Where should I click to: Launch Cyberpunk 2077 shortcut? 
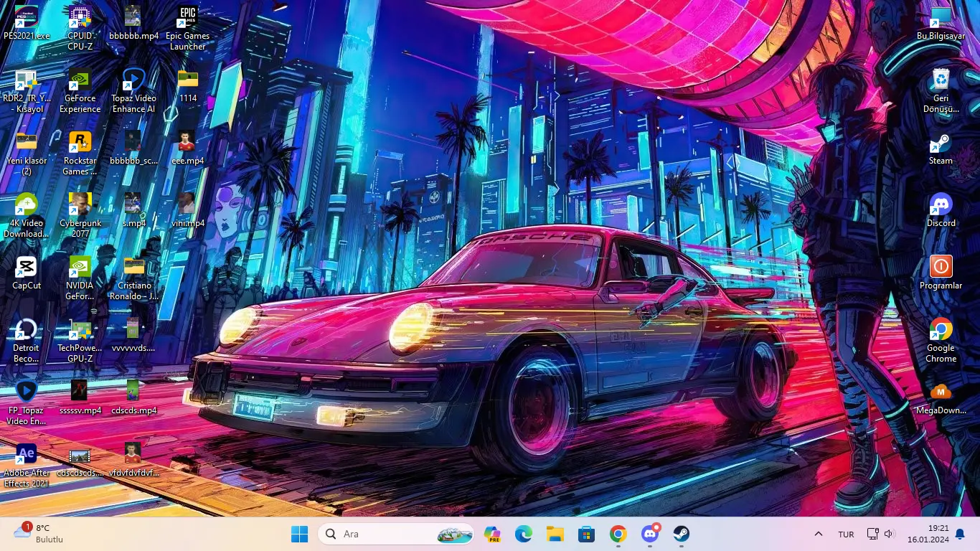click(80, 215)
